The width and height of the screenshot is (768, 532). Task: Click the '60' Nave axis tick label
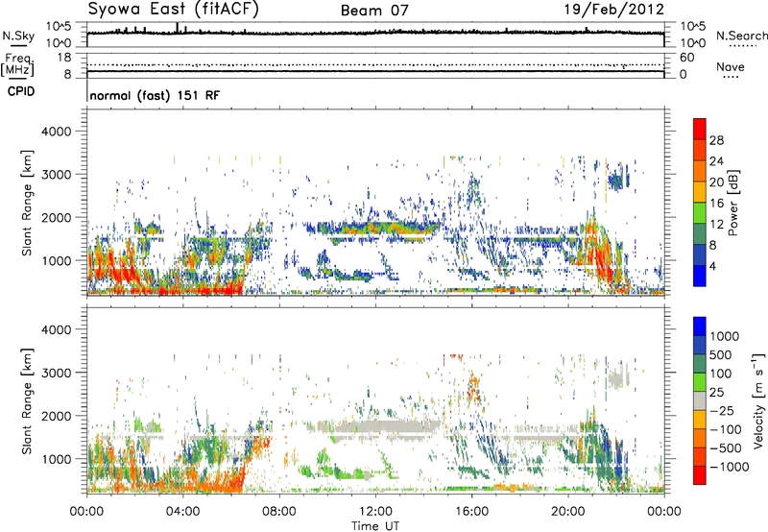tap(686, 58)
